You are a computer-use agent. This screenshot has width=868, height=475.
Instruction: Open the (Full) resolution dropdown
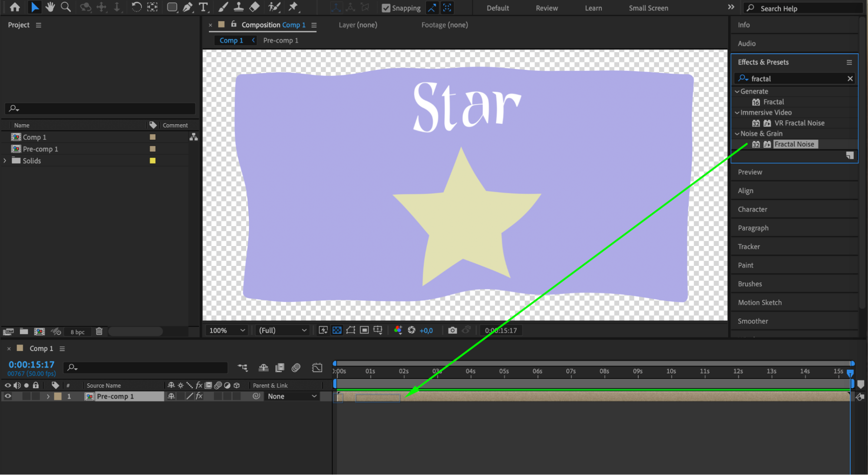[x=282, y=330]
